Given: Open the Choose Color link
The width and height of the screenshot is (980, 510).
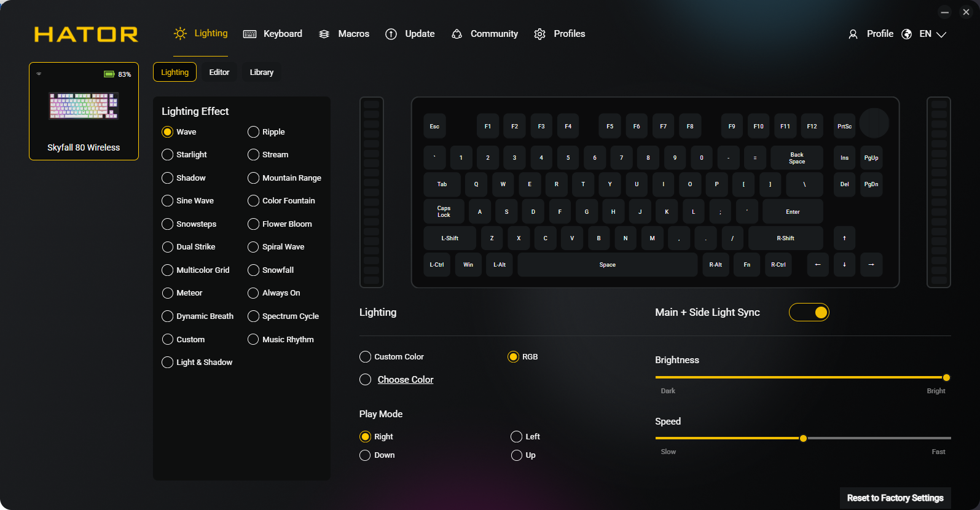Looking at the screenshot, I should point(406,380).
